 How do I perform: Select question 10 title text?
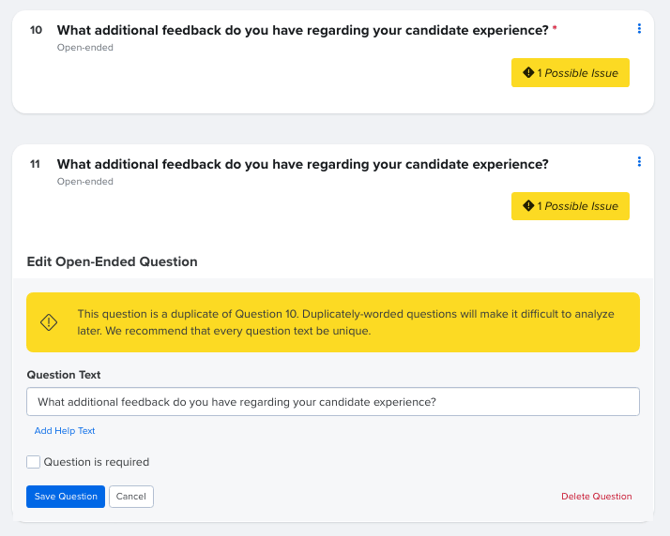[303, 30]
